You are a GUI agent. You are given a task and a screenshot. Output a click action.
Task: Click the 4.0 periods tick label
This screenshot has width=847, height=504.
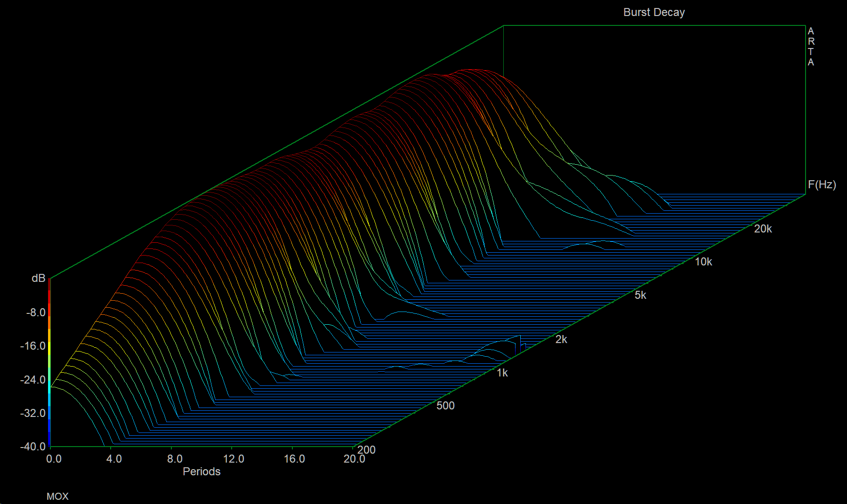114,459
